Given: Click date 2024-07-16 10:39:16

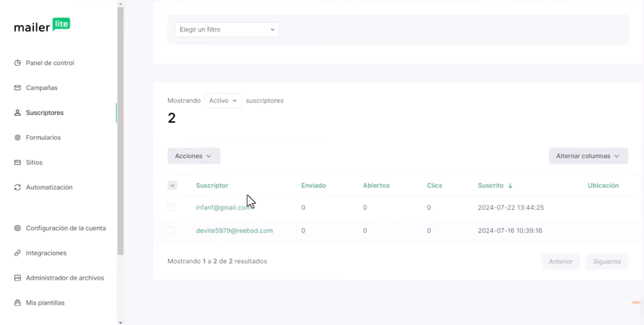Looking at the screenshot, I should tap(509, 230).
